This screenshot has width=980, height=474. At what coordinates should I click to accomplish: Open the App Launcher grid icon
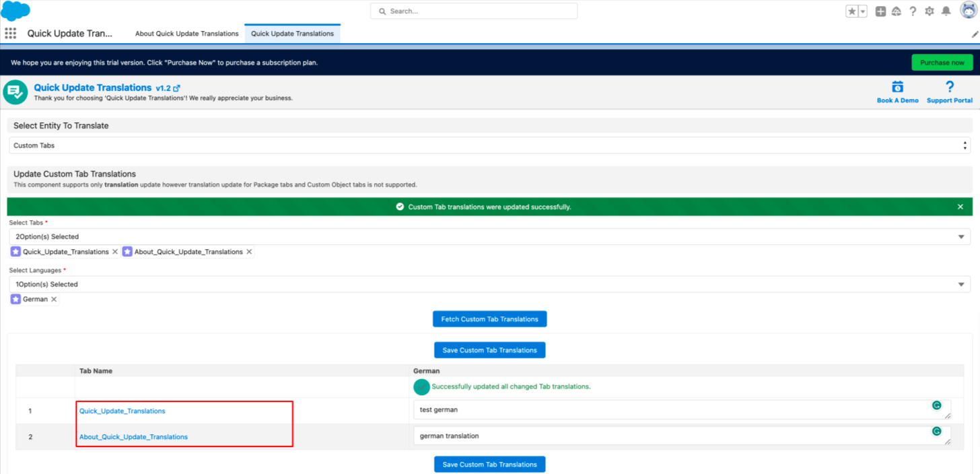pyautogui.click(x=11, y=34)
